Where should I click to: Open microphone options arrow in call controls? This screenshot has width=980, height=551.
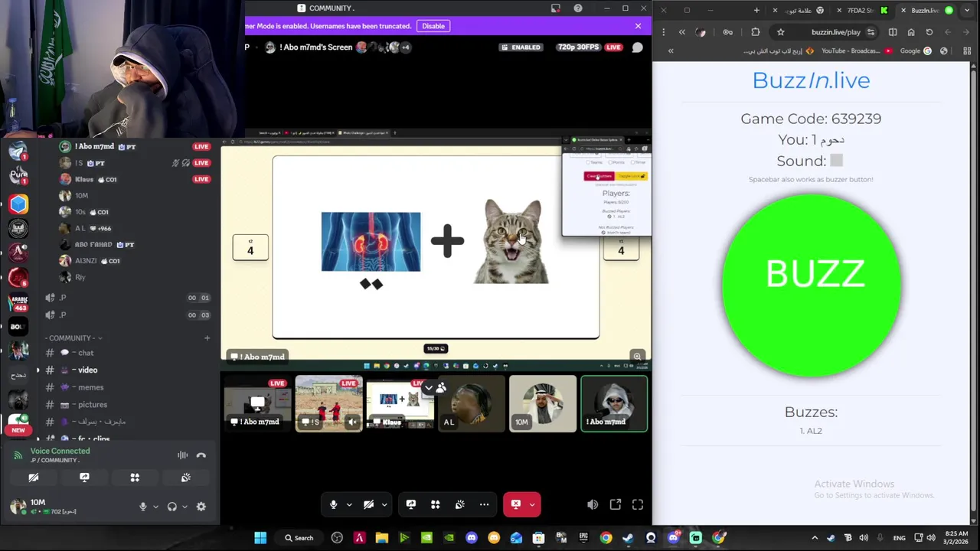[x=349, y=504]
